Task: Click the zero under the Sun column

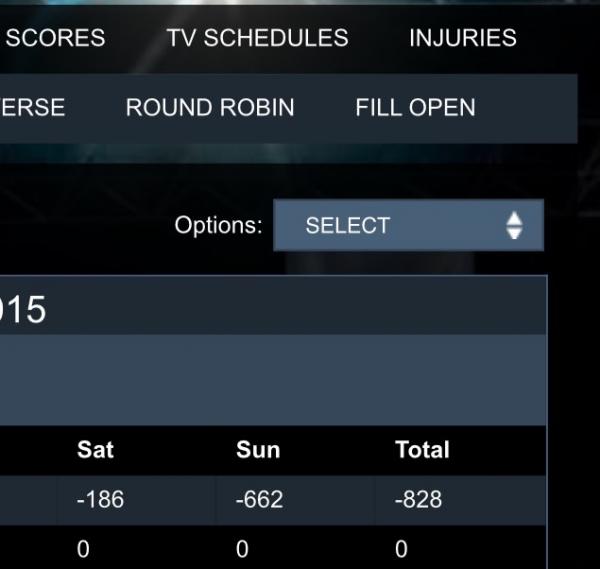Action: (x=242, y=549)
